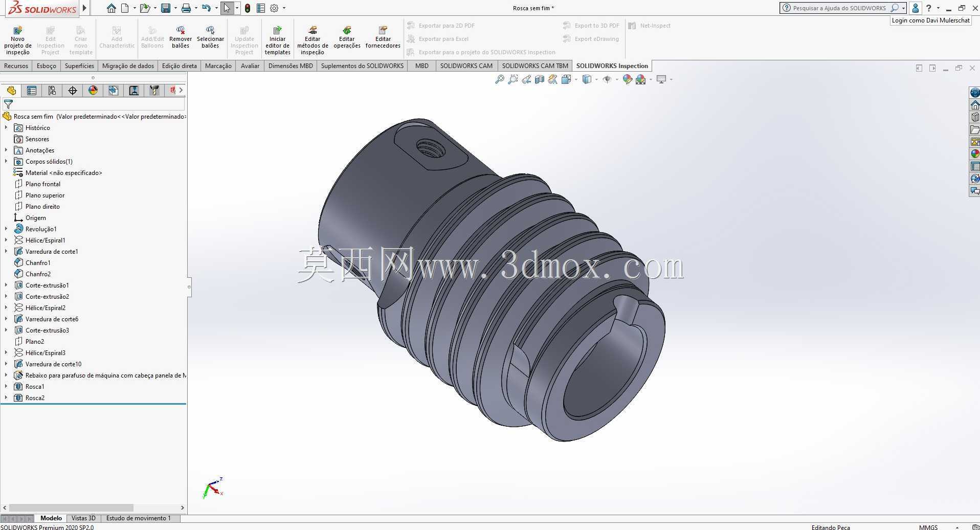Viewport: 980px width, 530px height.
Task: Open Hide/Show Items dropdown arrow
Action: (617, 79)
